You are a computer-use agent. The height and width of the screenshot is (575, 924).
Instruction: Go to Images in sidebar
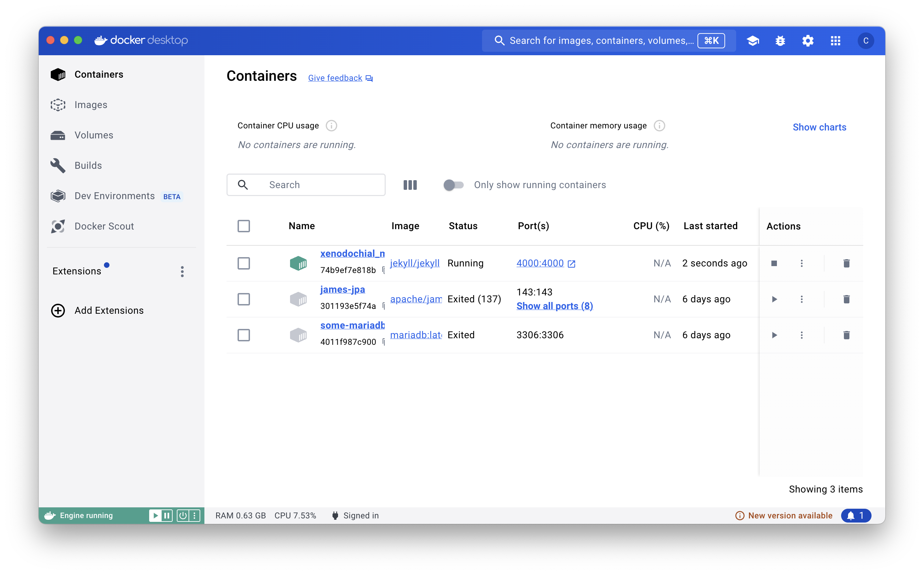[x=121, y=105]
